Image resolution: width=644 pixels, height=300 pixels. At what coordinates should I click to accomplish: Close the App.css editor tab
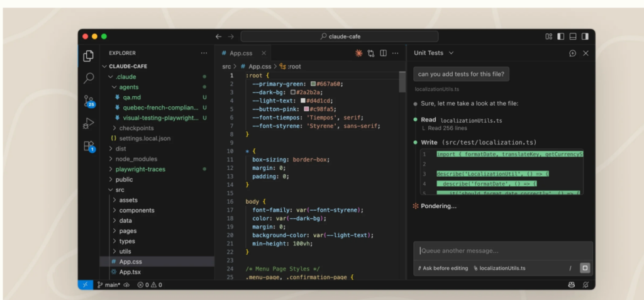point(264,53)
